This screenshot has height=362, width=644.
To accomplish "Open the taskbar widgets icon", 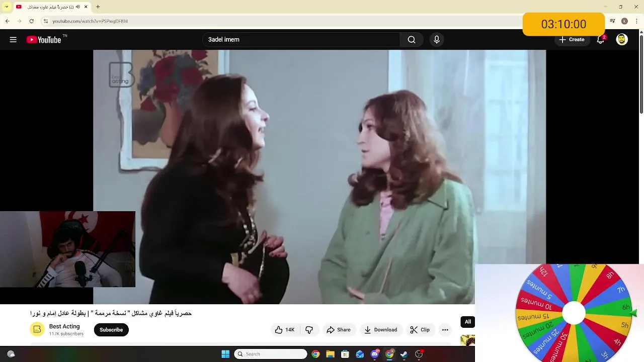I will coord(11,354).
